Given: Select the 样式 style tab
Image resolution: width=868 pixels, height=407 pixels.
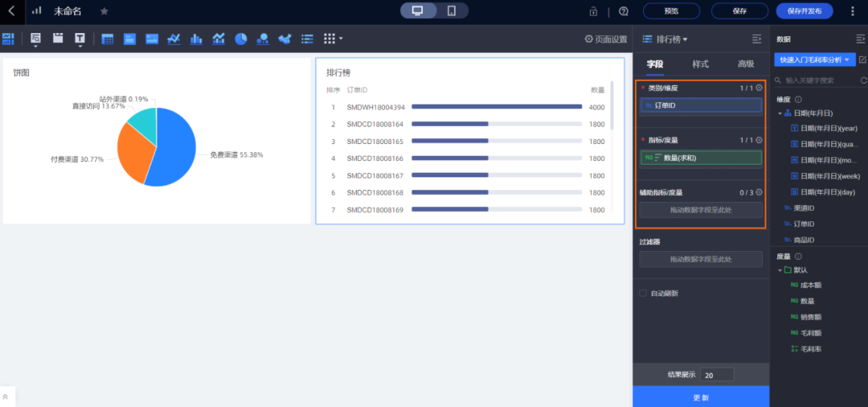Looking at the screenshot, I should (x=700, y=64).
